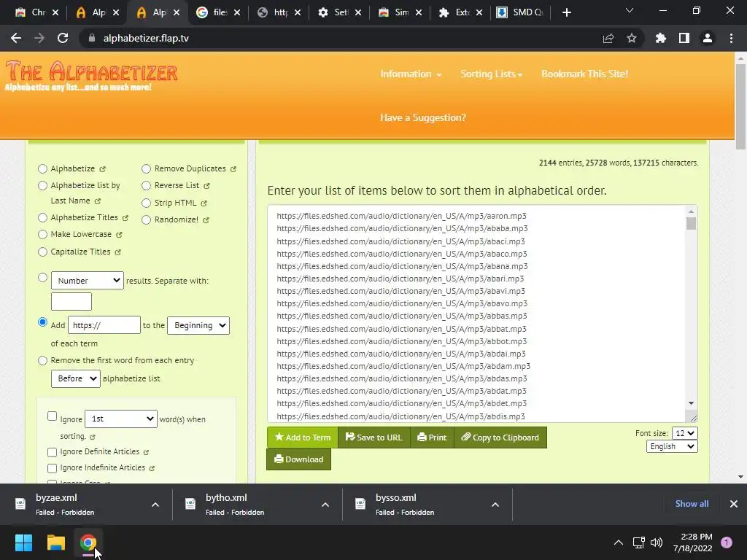Open Reverse List external link icon
This screenshot has width=747, height=560.
click(206, 186)
